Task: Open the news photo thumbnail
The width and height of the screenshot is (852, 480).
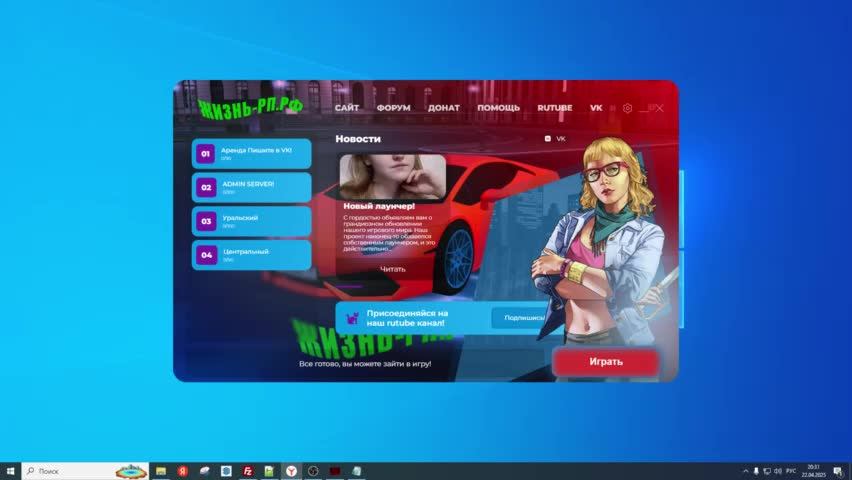Action: click(393, 177)
